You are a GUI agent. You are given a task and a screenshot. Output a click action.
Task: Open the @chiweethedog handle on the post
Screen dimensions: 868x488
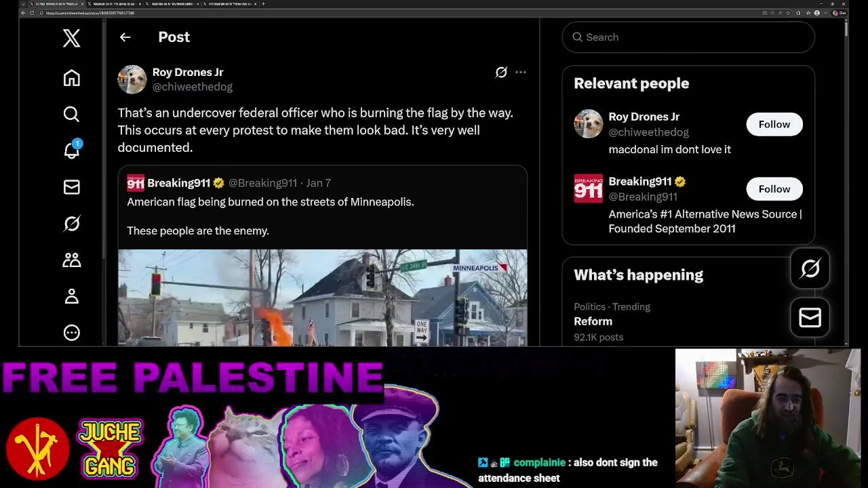(193, 87)
